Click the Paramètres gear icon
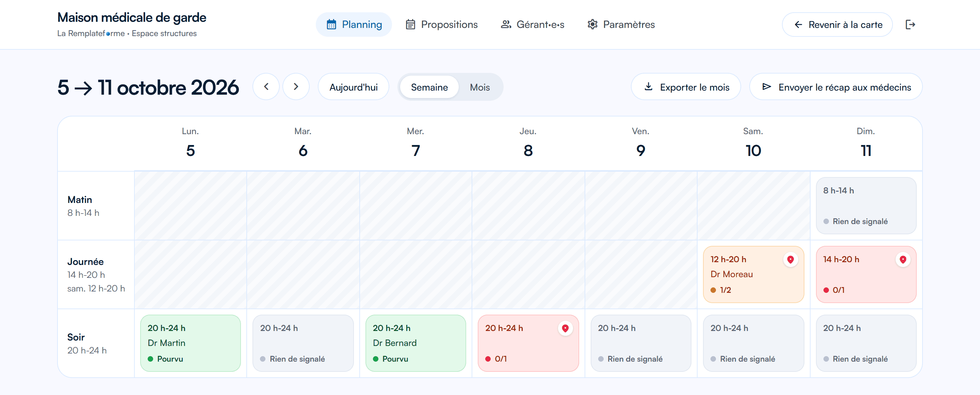Image resolution: width=980 pixels, height=395 pixels. [592, 25]
